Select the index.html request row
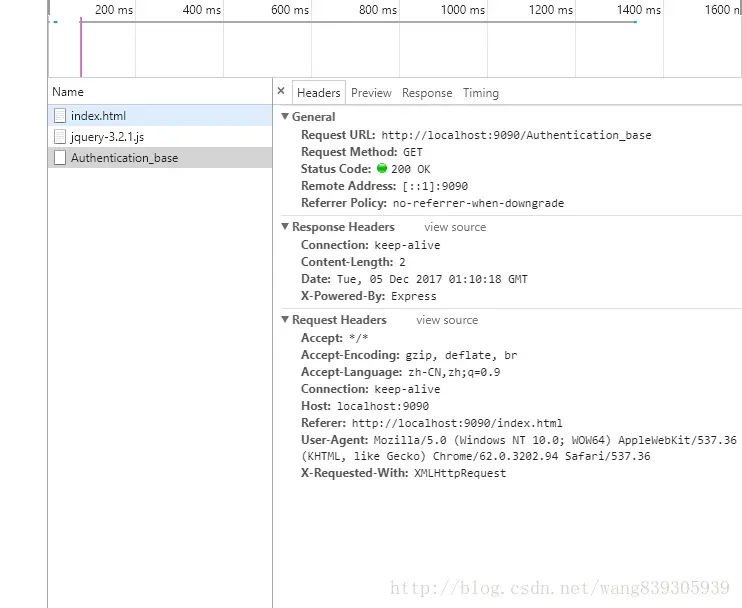The image size is (742, 608). (160, 116)
